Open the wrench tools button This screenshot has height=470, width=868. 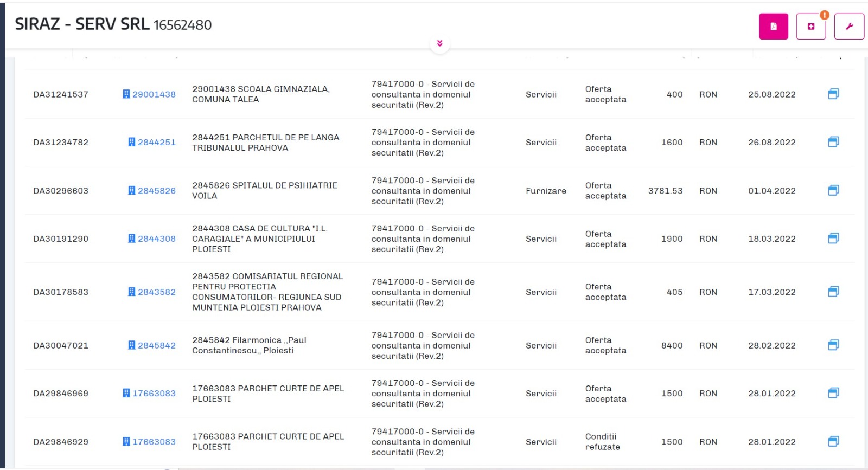(x=848, y=27)
